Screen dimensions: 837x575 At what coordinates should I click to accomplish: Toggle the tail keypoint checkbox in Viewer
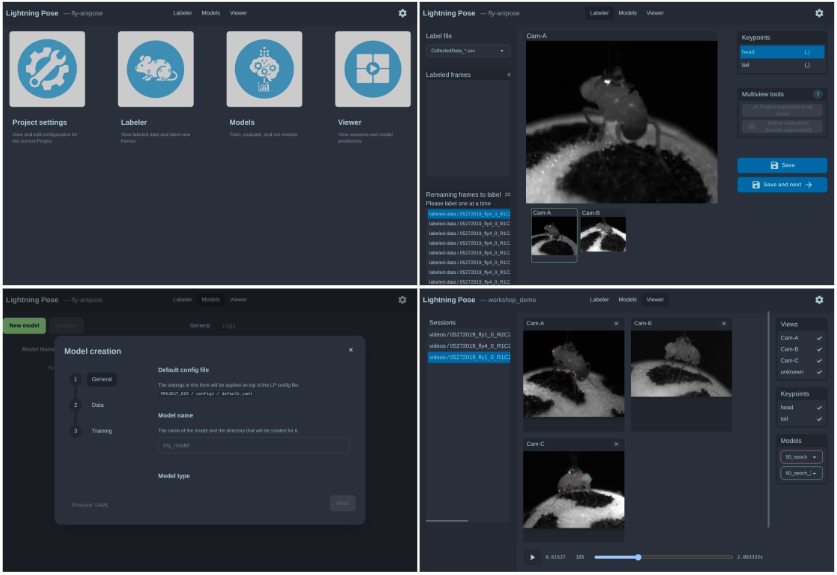(x=819, y=419)
